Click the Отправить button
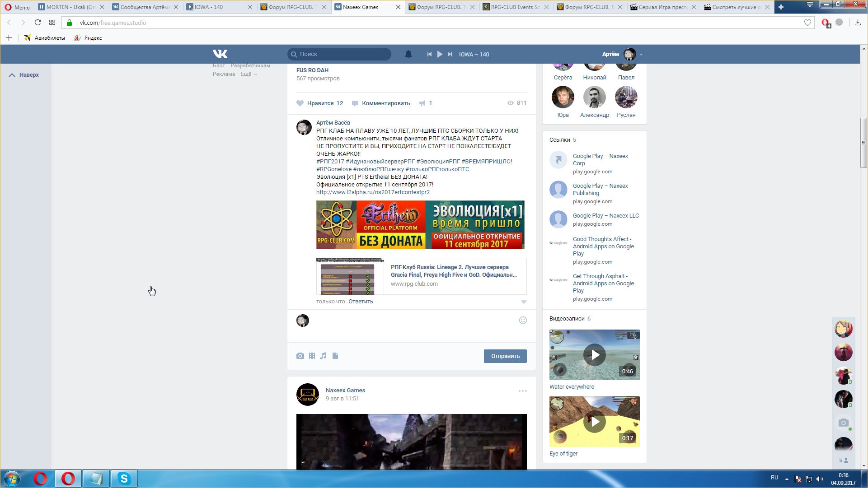 (x=505, y=356)
